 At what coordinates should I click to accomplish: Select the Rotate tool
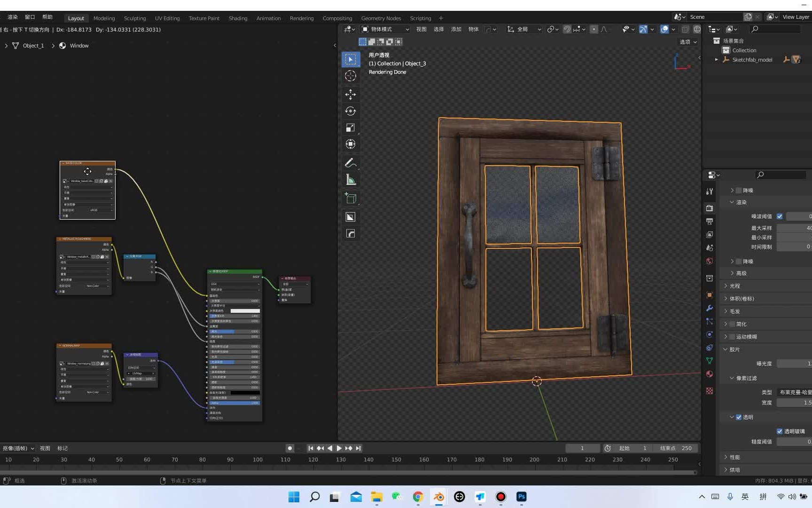pyautogui.click(x=351, y=111)
